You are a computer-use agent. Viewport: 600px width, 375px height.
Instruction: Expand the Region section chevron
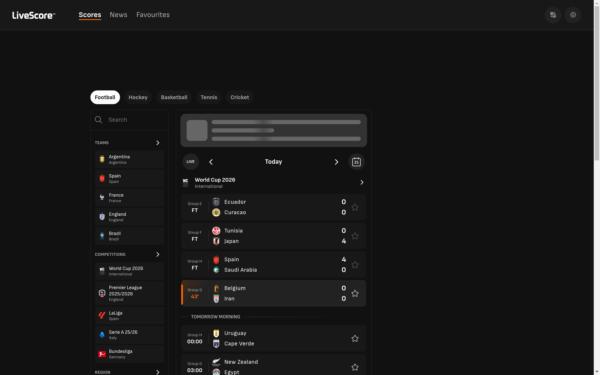tap(158, 372)
